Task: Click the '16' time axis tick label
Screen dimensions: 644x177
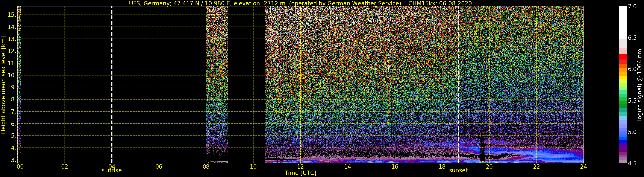Action: point(395,166)
